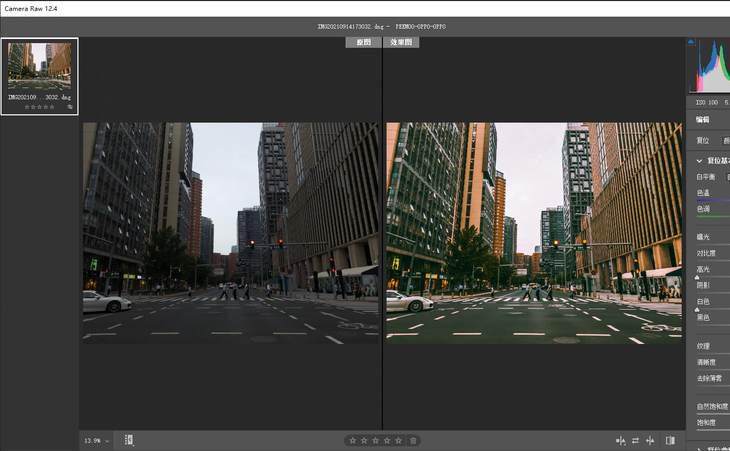This screenshot has height=451, width=730.
Task: Click the edited badge icon on the thumbnail
Action: [70, 106]
